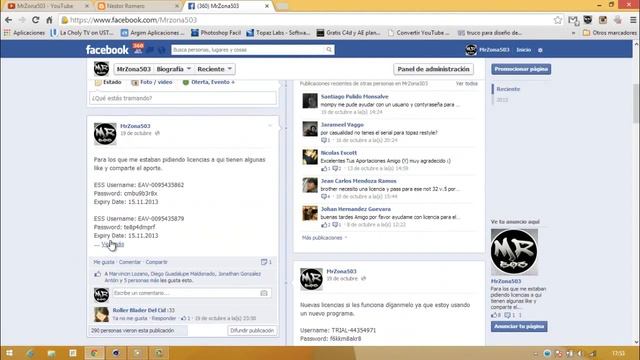This screenshot has width=640, height=360.
Task: Click the search magnifier icon
Action: 329,50
